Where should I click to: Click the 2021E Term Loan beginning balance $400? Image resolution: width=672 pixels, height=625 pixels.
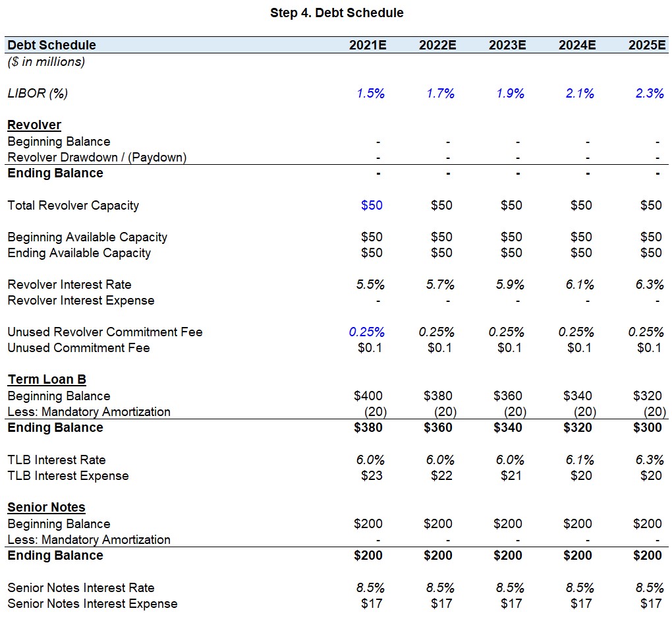tap(368, 396)
